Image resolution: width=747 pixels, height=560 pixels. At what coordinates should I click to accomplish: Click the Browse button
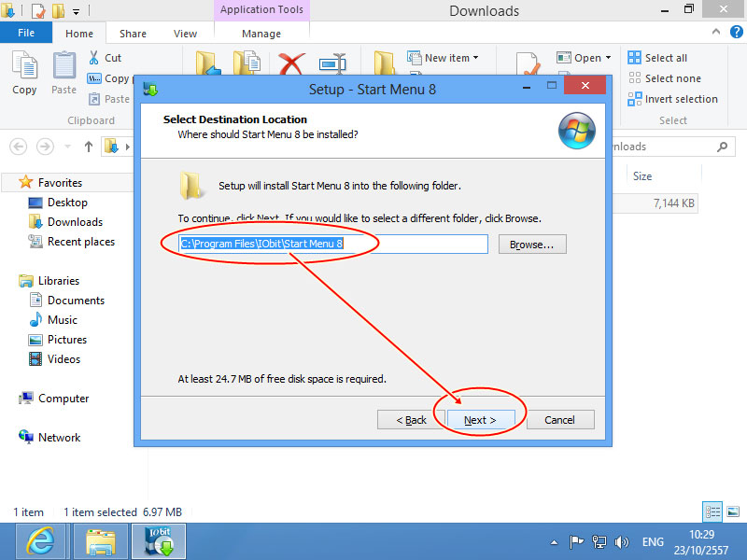(532, 245)
